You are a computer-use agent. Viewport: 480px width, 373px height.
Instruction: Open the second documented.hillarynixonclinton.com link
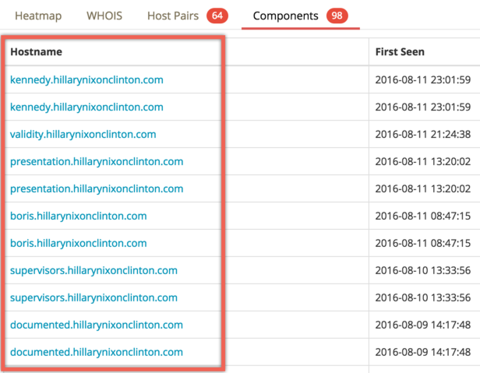[x=97, y=352]
